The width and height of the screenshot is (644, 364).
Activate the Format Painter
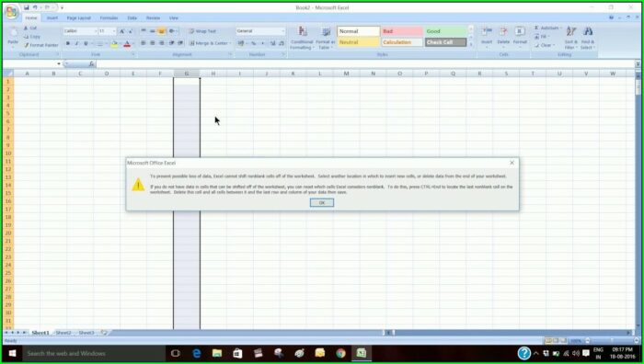[41, 45]
